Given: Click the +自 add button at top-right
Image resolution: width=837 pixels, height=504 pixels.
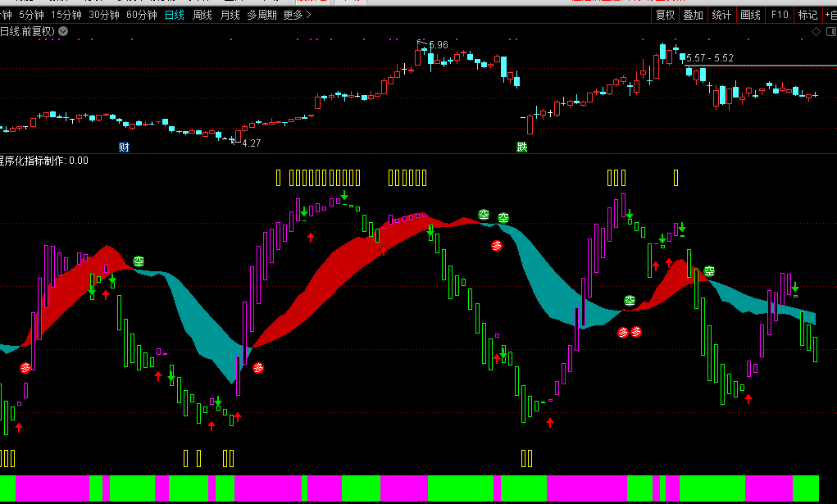Looking at the screenshot, I should 829,15.
